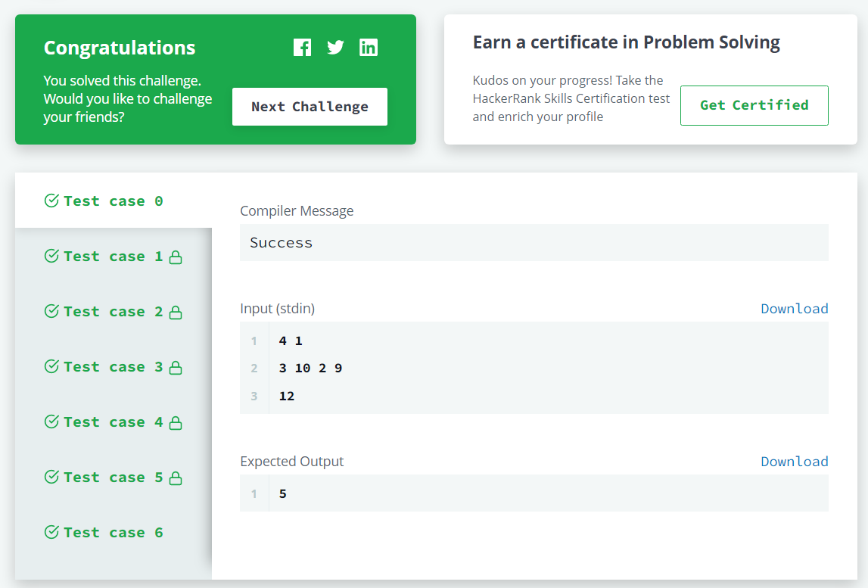The image size is (868, 588).
Task: Click lock icon on Test case 5
Action: click(176, 478)
